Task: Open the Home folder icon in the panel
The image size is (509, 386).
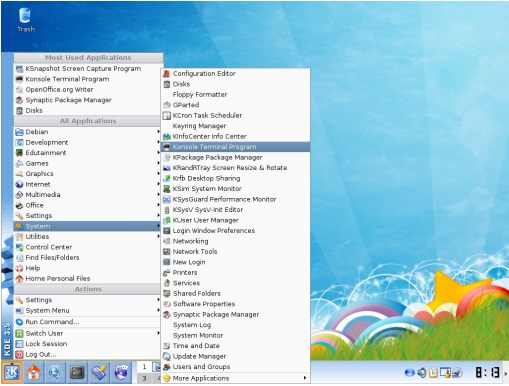Action: click(x=34, y=373)
